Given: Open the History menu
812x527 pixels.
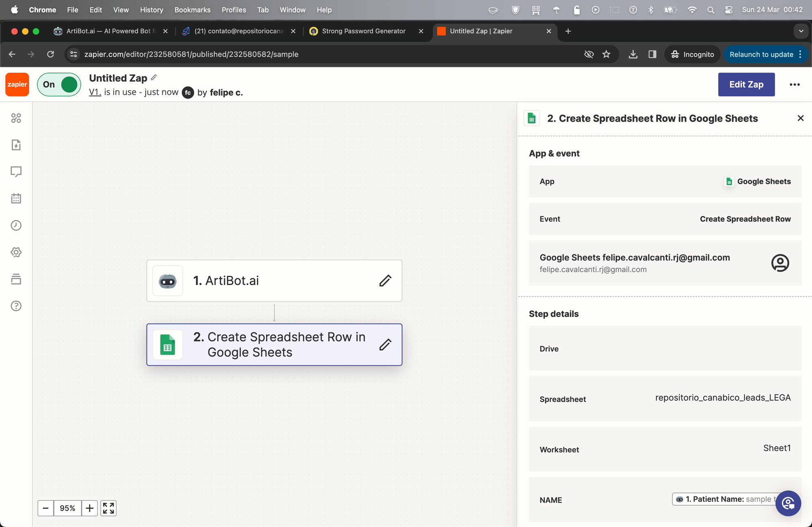Looking at the screenshot, I should tap(151, 10).
